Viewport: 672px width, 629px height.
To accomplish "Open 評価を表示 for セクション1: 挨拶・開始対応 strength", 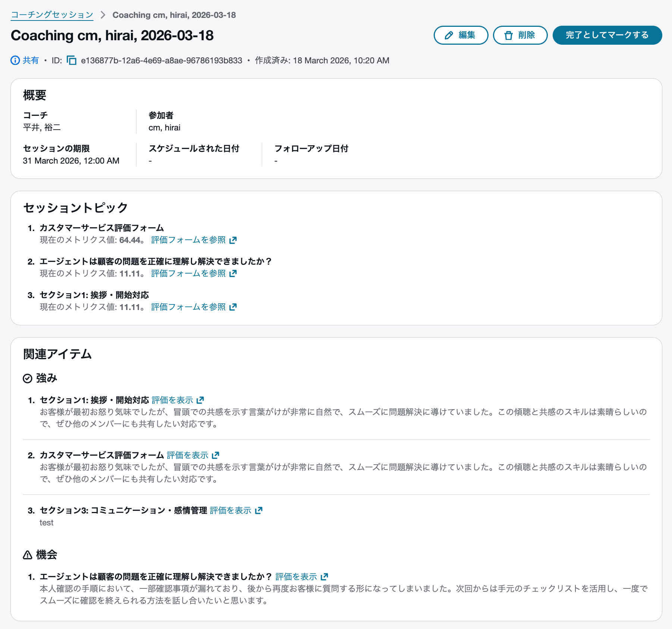I will (x=172, y=400).
